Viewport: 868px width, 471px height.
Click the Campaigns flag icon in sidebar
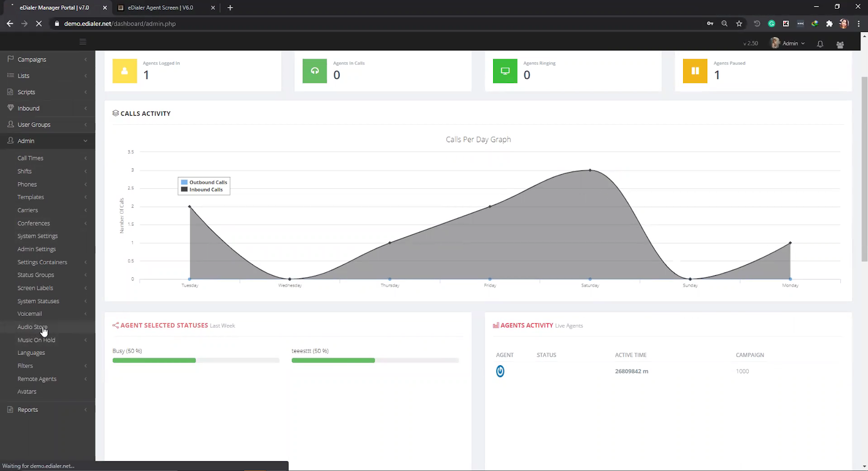(10, 59)
